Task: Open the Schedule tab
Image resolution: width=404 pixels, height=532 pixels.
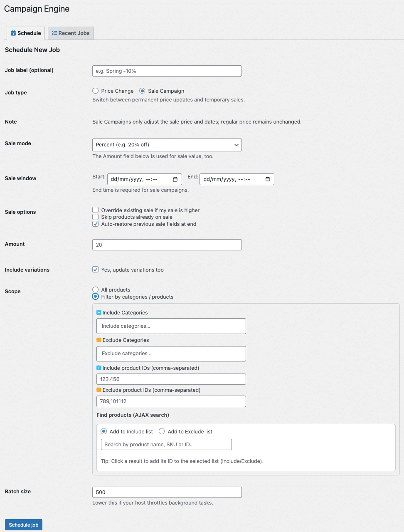Action: [26, 33]
